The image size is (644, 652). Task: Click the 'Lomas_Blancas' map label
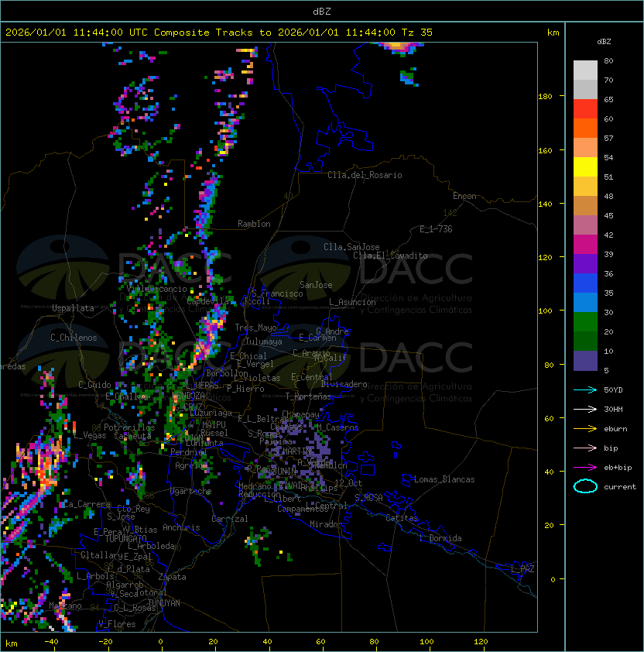coord(444,479)
